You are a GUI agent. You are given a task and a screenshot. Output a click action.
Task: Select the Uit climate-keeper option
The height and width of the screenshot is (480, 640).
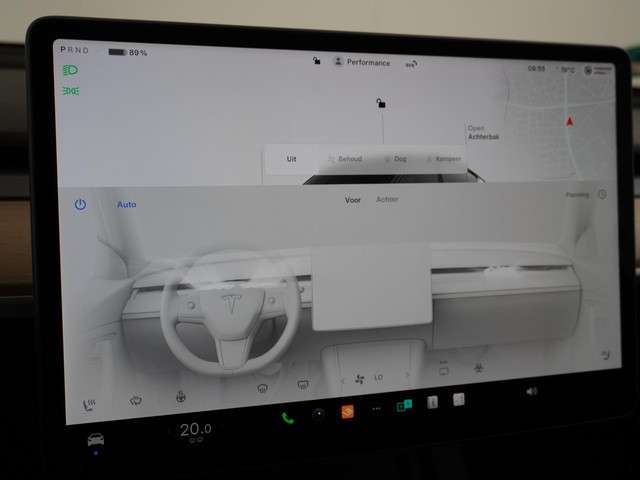[x=291, y=159]
